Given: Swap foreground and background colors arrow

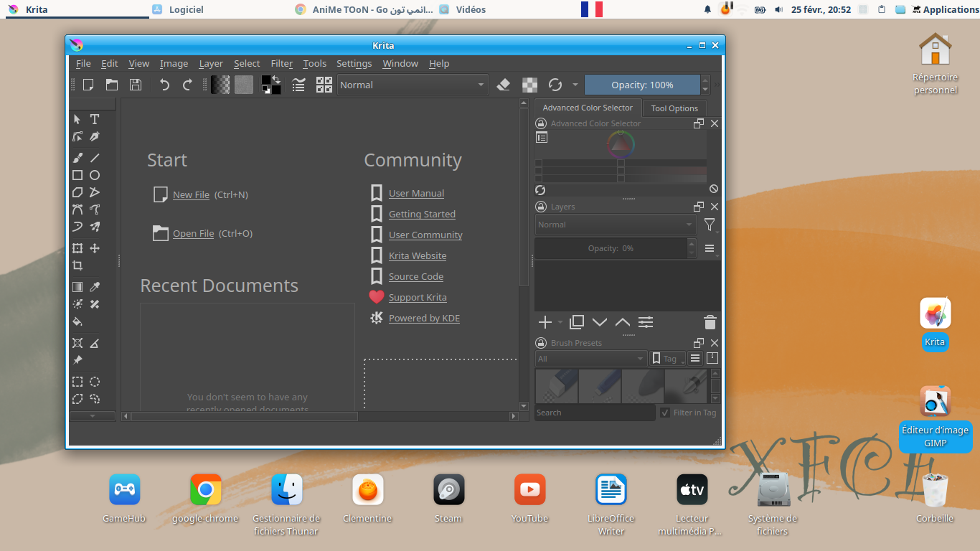Looking at the screenshot, I should (x=275, y=80).
